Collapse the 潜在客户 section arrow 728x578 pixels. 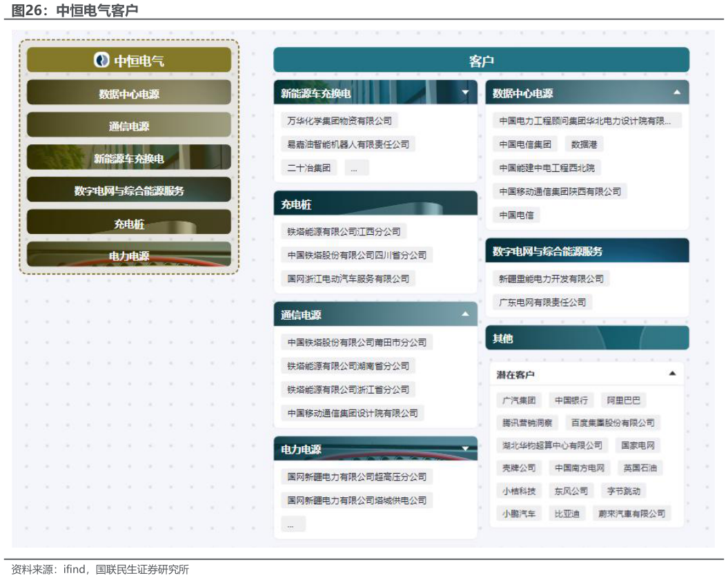click(x=672, y=374)
